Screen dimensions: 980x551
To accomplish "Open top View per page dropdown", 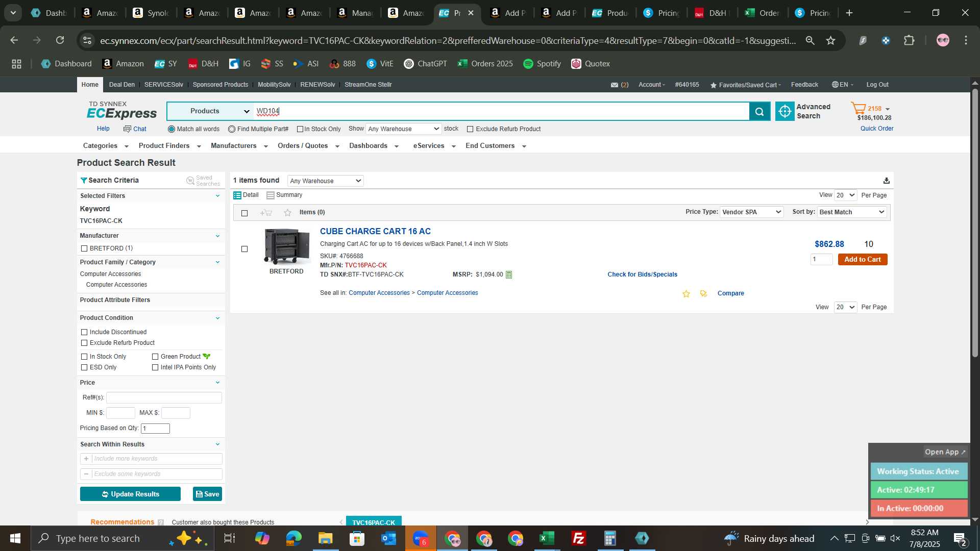I will (845, 195).
